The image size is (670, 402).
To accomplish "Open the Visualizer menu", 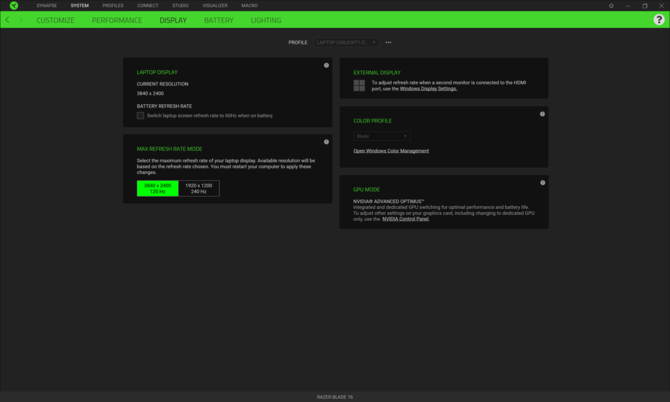I will click(x=215, y=6).
